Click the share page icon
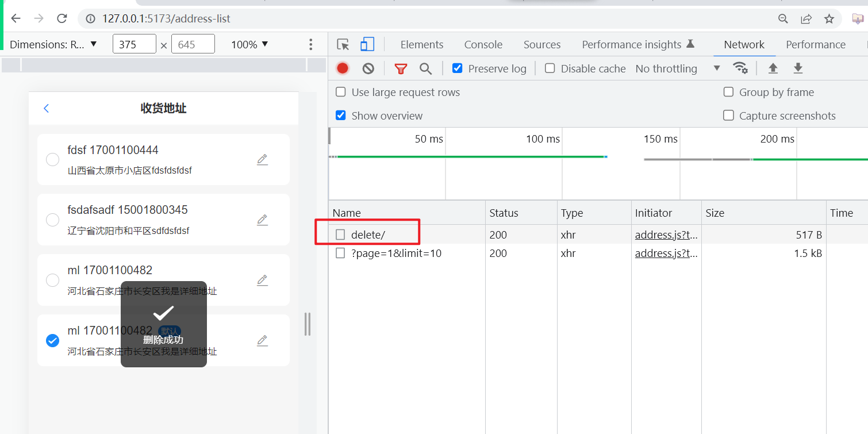The width and height of the screenshot is (868, 434). pyautogui.click(x=806, y=19)
